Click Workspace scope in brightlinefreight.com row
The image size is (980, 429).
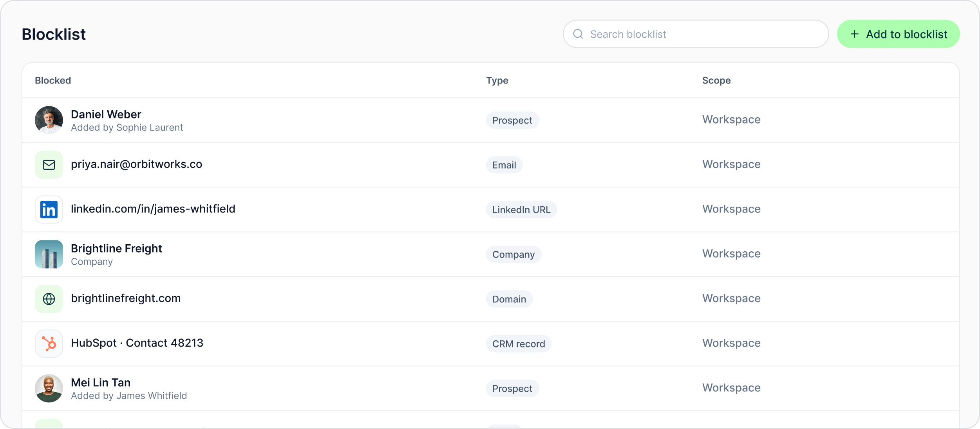731,298
